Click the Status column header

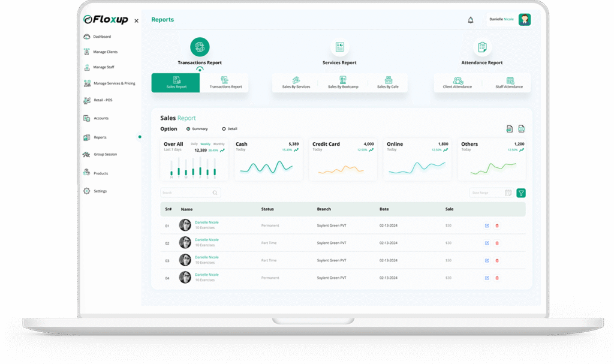(267, 209)
